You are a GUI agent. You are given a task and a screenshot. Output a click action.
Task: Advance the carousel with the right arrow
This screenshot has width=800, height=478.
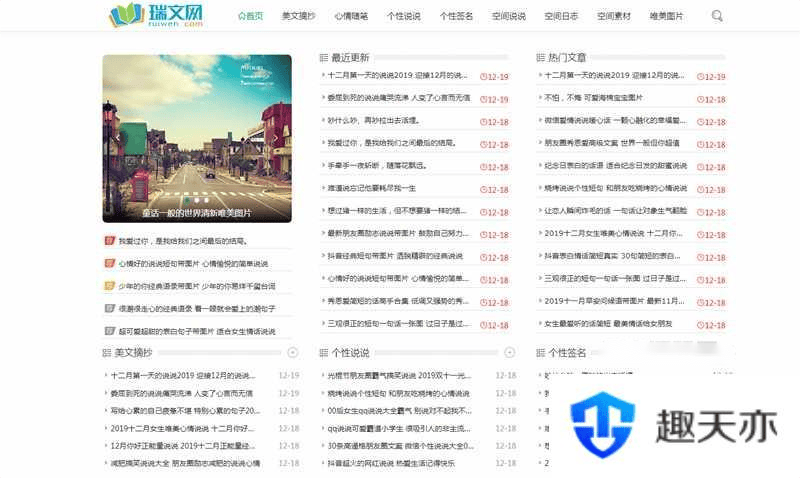pos(276,138)
